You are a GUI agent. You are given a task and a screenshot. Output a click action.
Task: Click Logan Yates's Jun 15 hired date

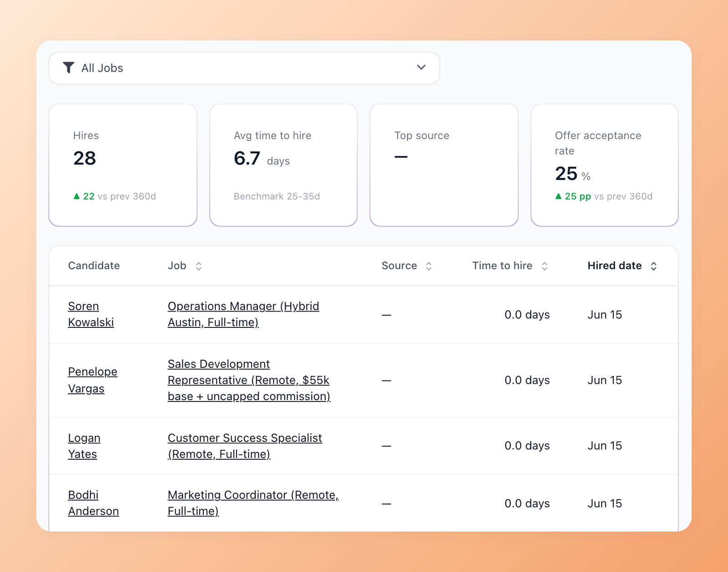click(605, 446)
